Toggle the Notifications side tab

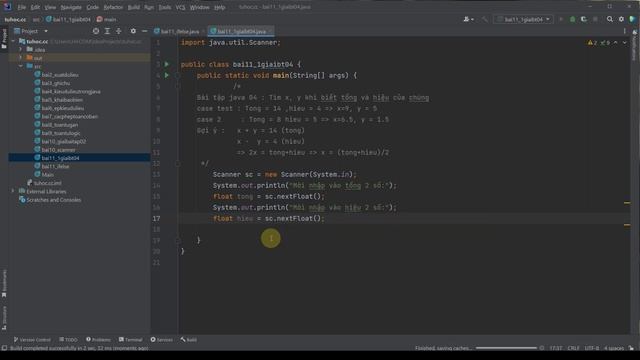(x=635, y=46)
